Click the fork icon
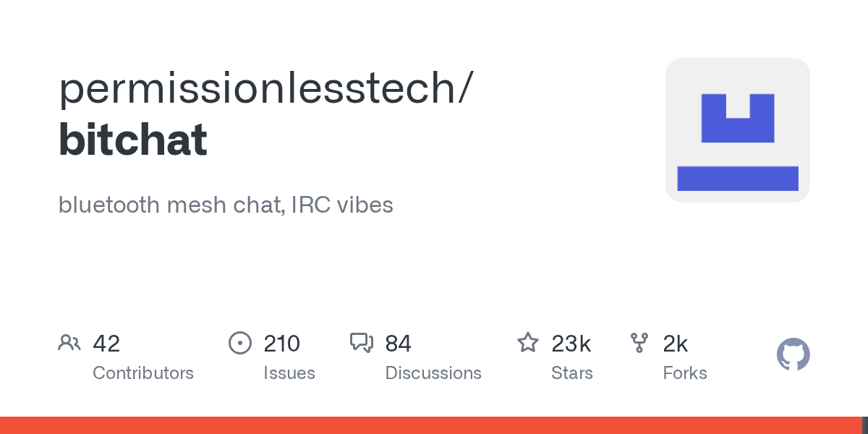This screenshot has width=868, height=434. [x=639, y=343]
